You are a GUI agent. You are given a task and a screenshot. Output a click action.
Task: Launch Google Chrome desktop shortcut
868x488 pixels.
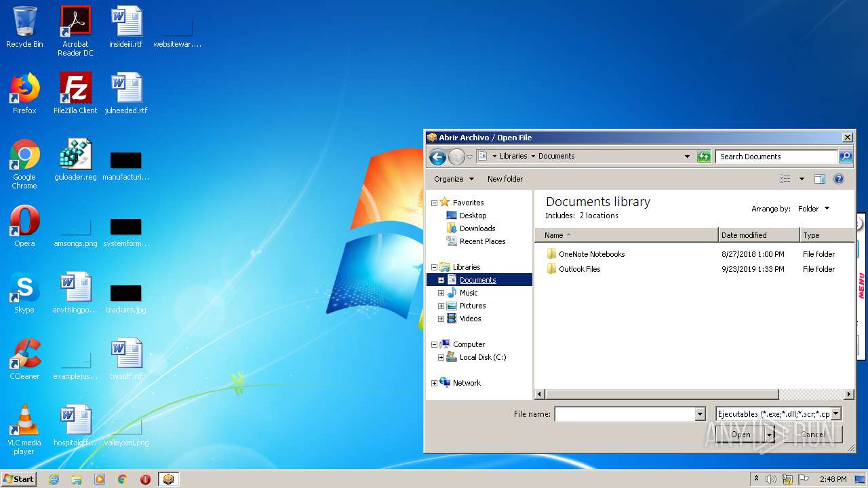(24, 164)
